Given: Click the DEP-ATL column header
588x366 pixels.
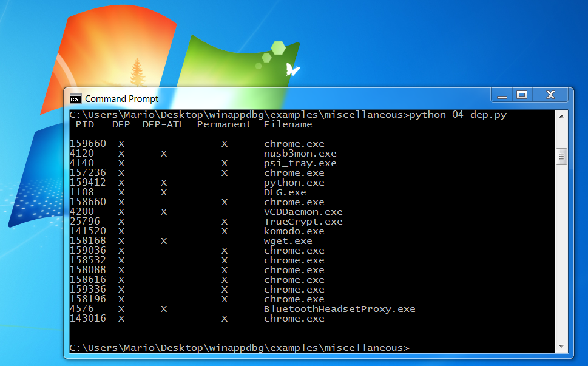Looking at the screenshot, I should click(163, 124).
